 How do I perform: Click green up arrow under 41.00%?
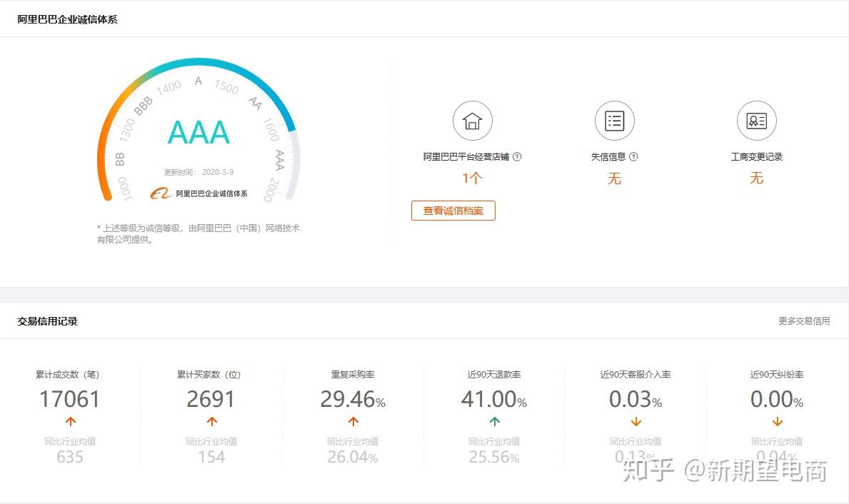point(494,421)
